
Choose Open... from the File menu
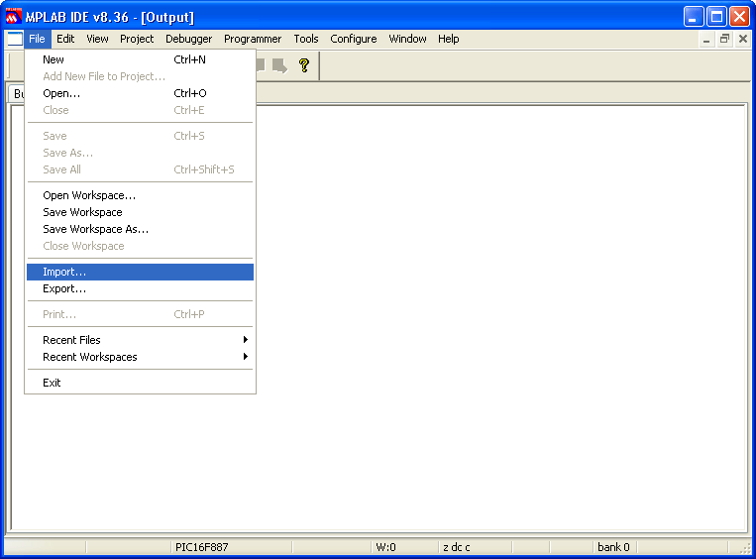(140, 93)
